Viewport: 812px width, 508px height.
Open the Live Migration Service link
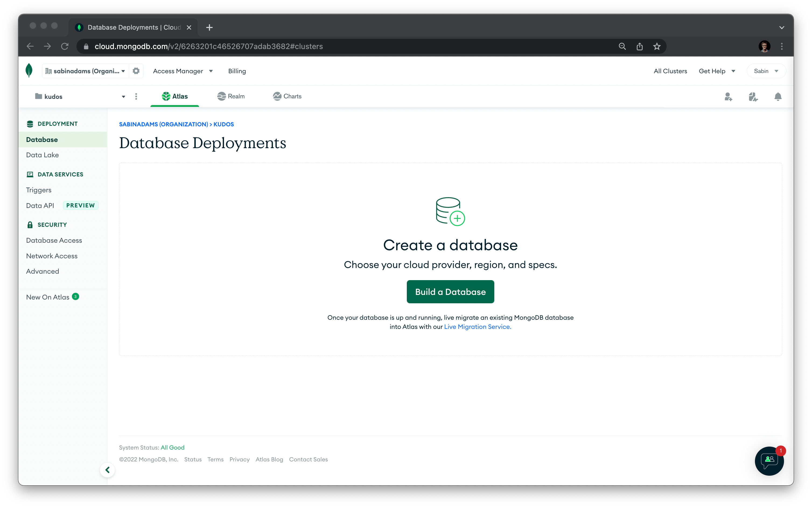pos(478,326)
